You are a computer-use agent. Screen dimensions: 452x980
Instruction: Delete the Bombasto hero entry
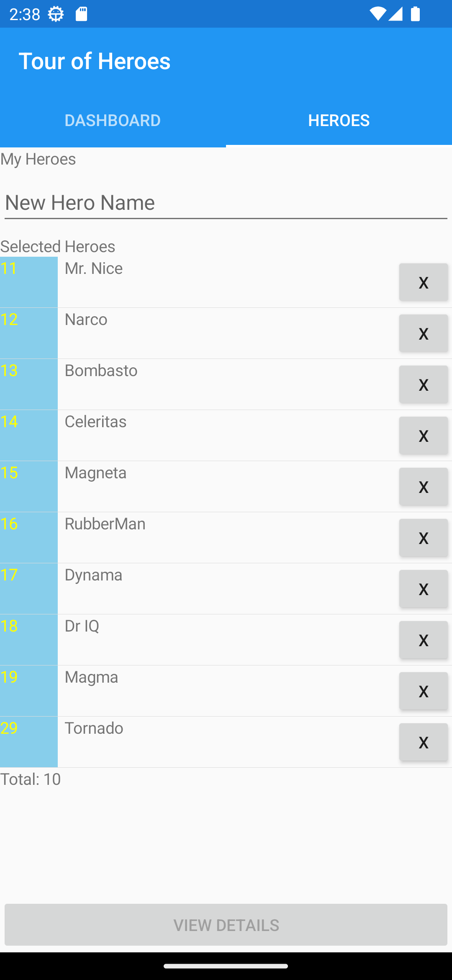[423, 384]
